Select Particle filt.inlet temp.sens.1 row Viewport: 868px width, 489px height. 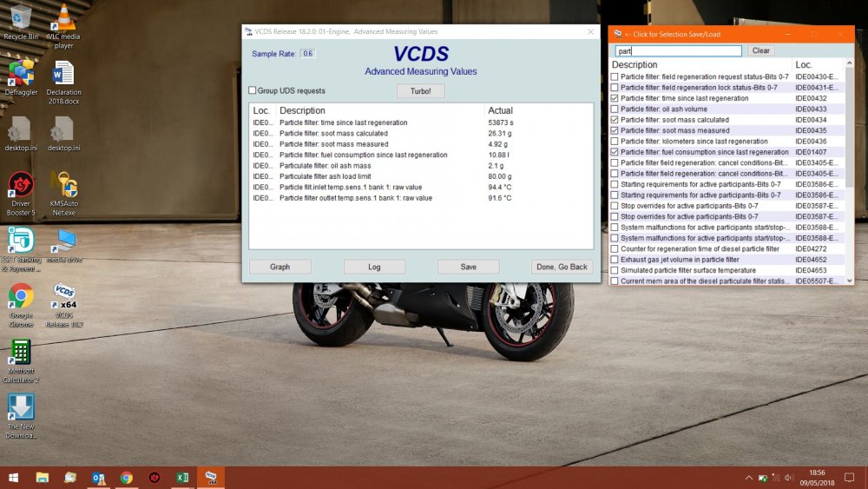(421, 188)
